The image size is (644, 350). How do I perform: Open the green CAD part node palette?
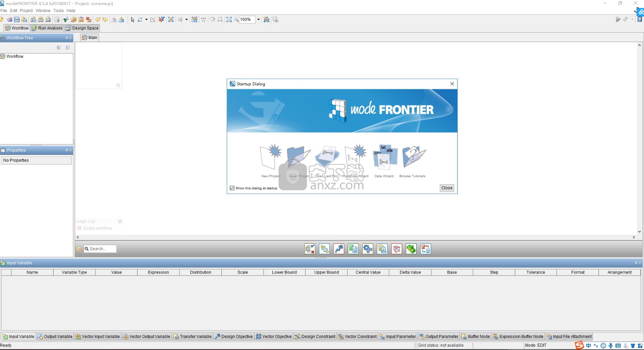tap(411, 249)
